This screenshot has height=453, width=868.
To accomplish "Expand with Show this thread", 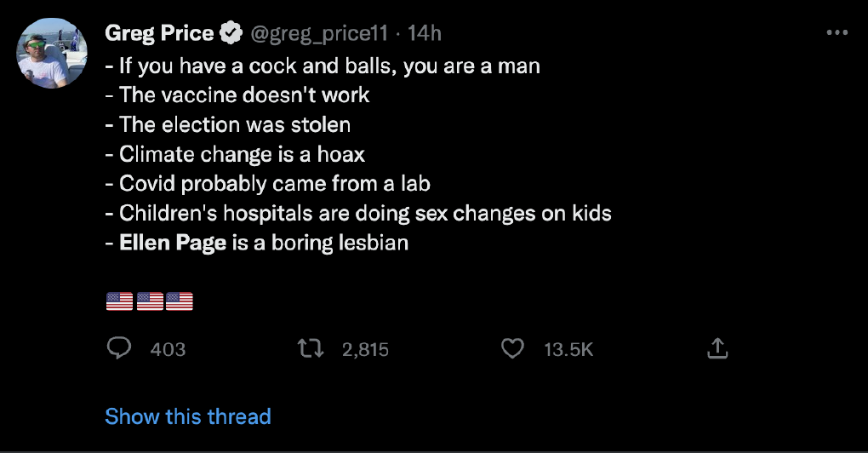I will (x=187, y=416).
